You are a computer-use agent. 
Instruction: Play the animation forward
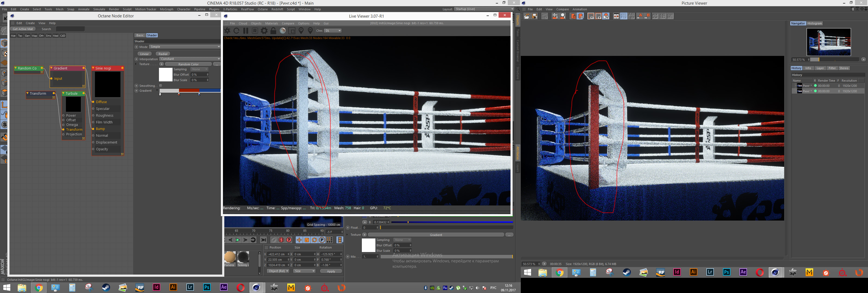point(238,240)
